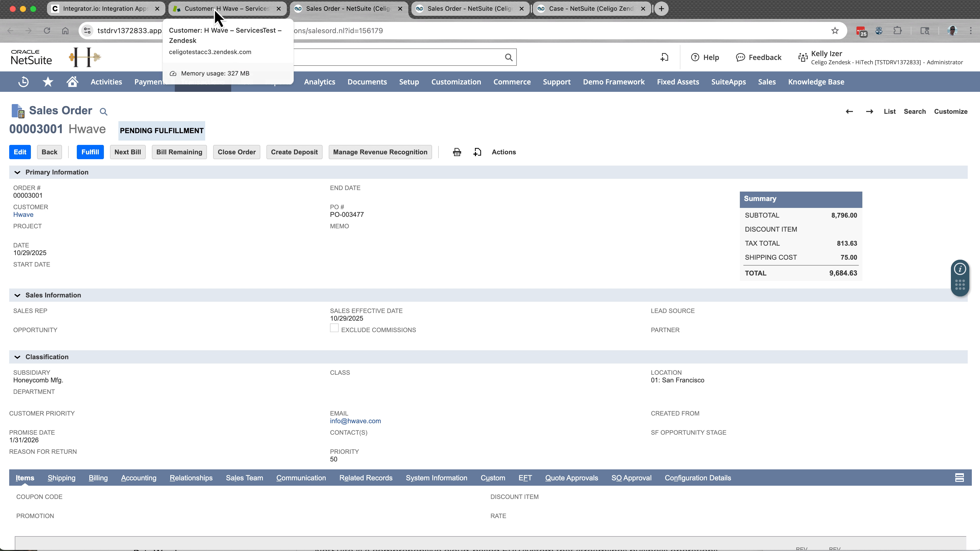Collapse the Primary Information section
This screenshot has width=980, height=551.
click(x=17, y=172)
